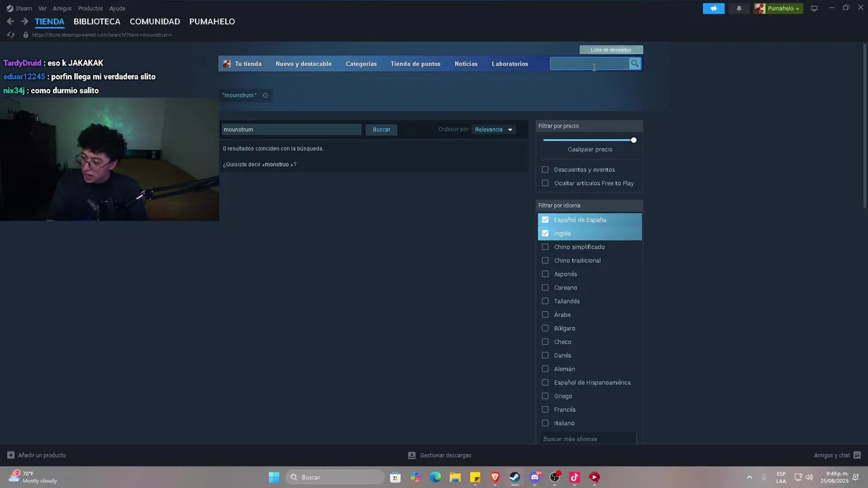Check Español de Hispanoamérica filter
Viewport: 868px width, 488px height.
pyautogui.click(x=545, y=382)
